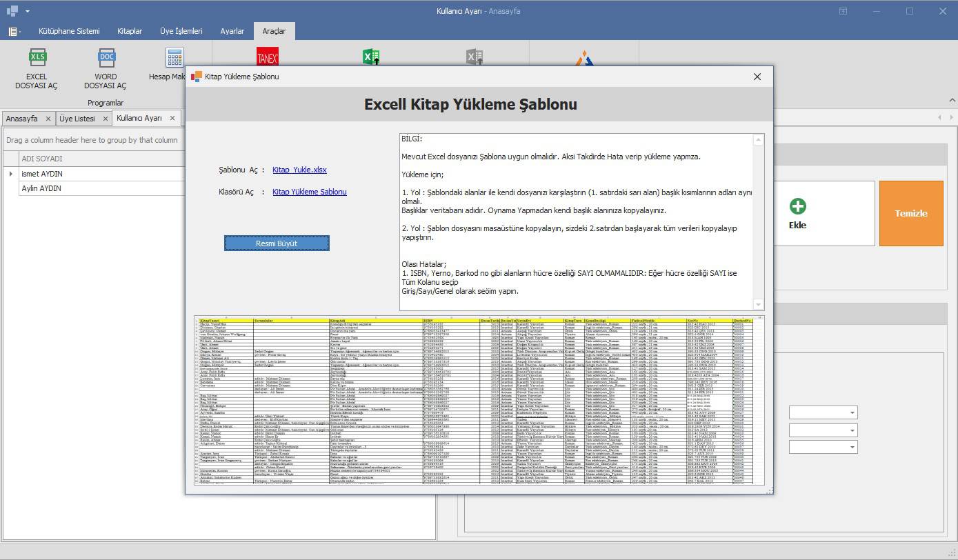Click the Excel template preview image
Image resolution: width=958 pixels, height=560 pixels.
point(479,400)
